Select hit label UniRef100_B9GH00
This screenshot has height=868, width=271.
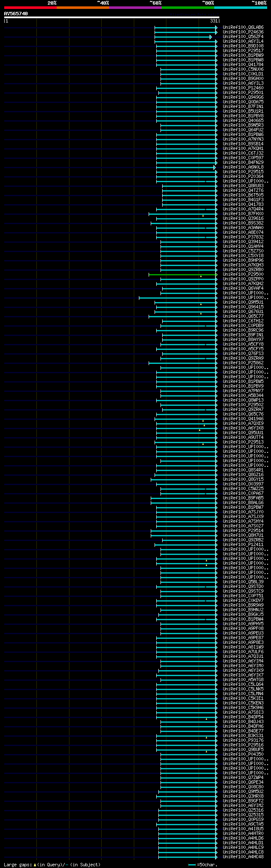(x=243, y=79)
